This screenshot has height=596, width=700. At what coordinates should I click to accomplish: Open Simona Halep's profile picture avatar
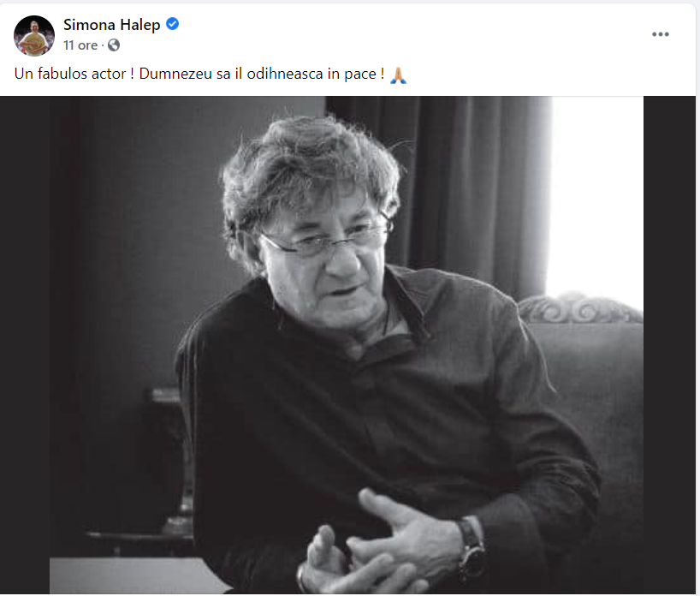coord(34,36)
